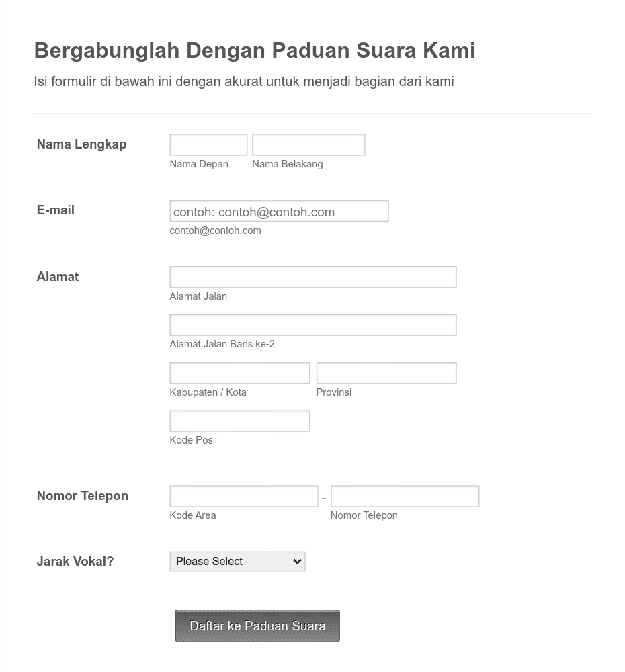Open the Jarak Vokal dropdown
Viewport: 625px width, 672px height.
(x=237, y=561)
